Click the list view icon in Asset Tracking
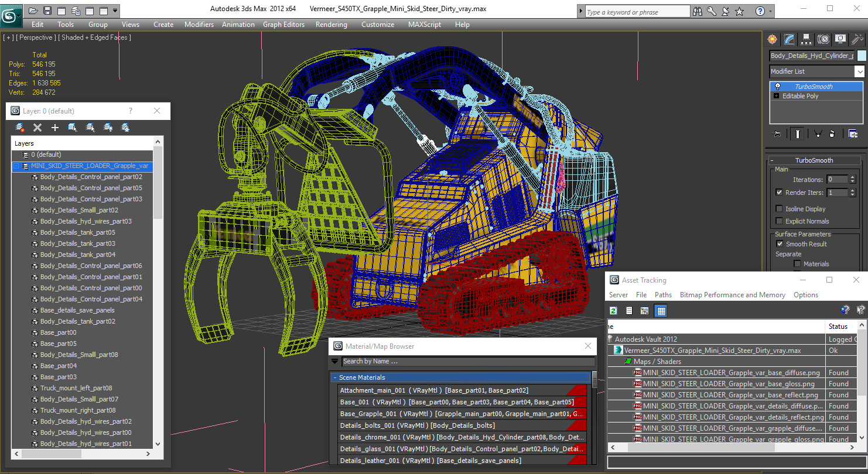This screenshot has height=474, width=868. (x=629, y=311)
